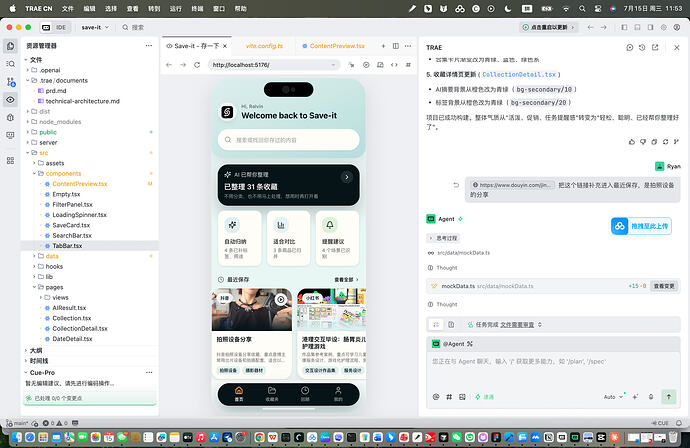Viewport: 690px width, 448px height.
Task: Revert the Ryan message with undo arrow
Action: [x=456, y=185]
